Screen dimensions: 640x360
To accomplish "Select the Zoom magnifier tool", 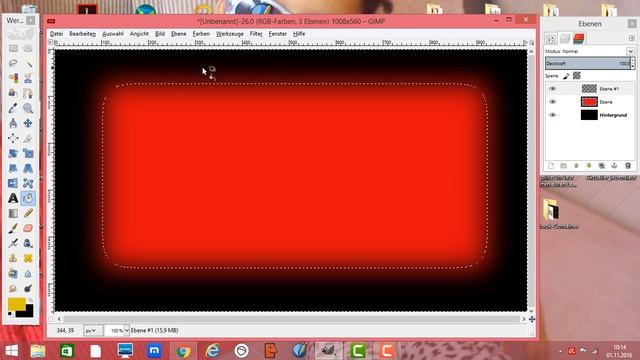I will click(x=28, y=108).
